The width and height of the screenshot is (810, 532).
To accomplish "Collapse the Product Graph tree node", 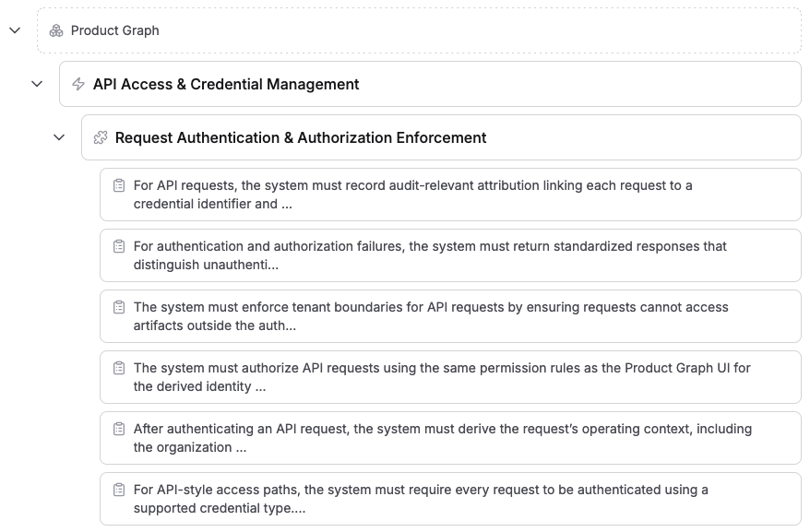I will [14, 30].
